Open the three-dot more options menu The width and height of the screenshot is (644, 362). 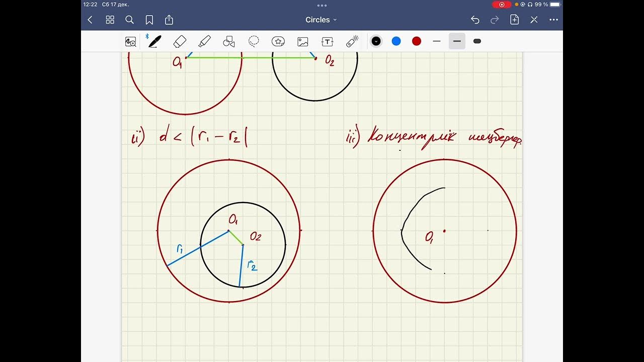click(554, 20)
